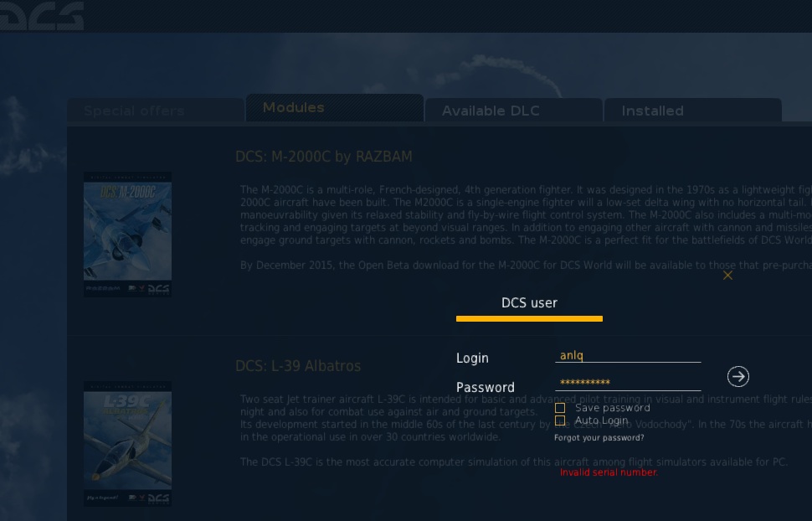Switch to the Modules tab
The width and height of the screenshot is (812, 521).
[x=335, y=108]
